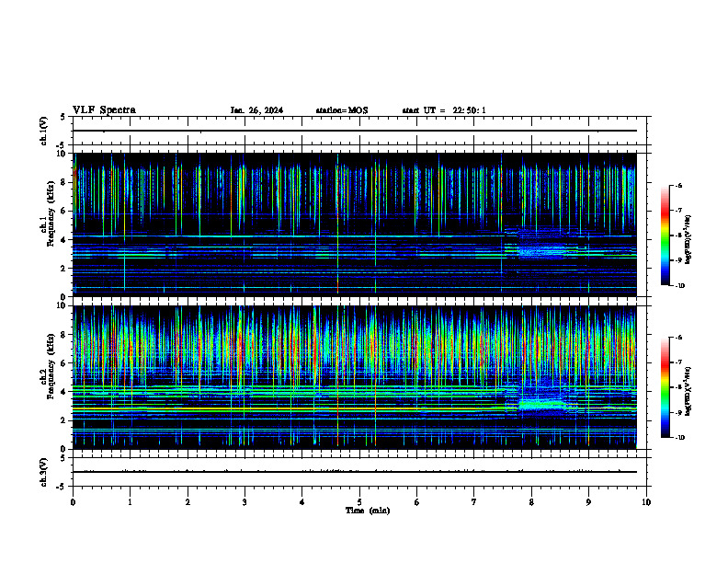Screen dimensions: 728x563
Task: Click the 2 kHz tick of ch.1 spectrogram
Action: point(63,269)
